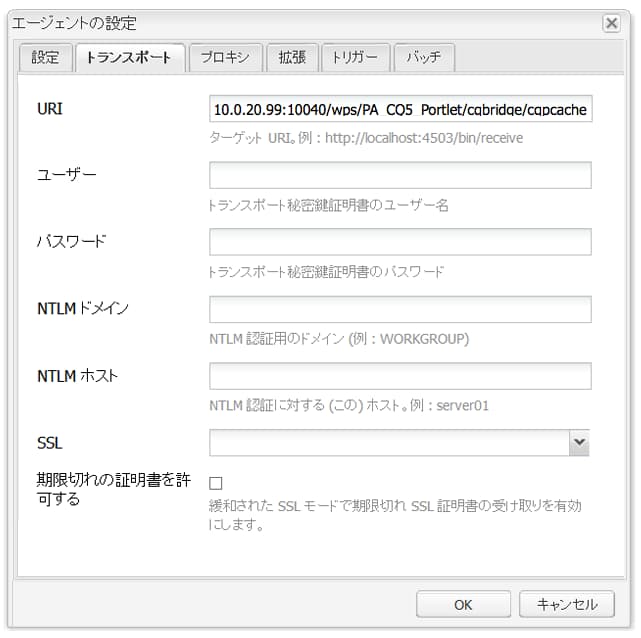Open the プロキシ tab
Viewport: 641px width, 638px height.
(225, 58)
